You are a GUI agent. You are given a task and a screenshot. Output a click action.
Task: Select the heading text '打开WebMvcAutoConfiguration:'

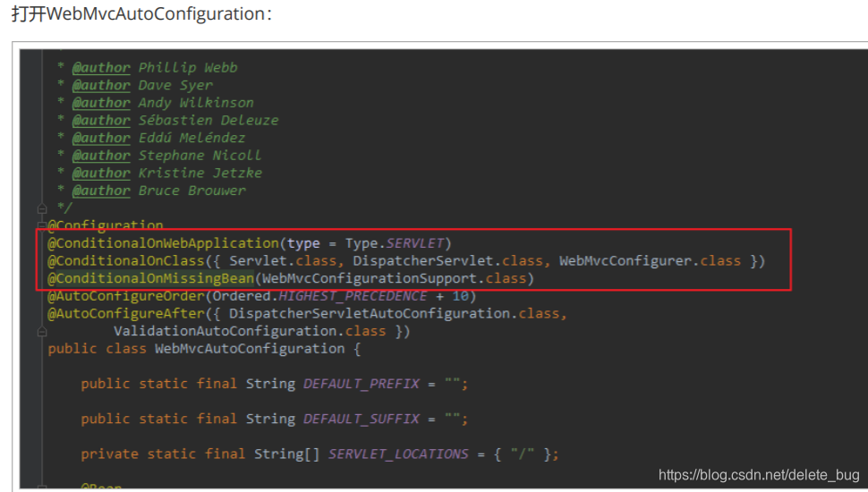[x=141, y=13]
